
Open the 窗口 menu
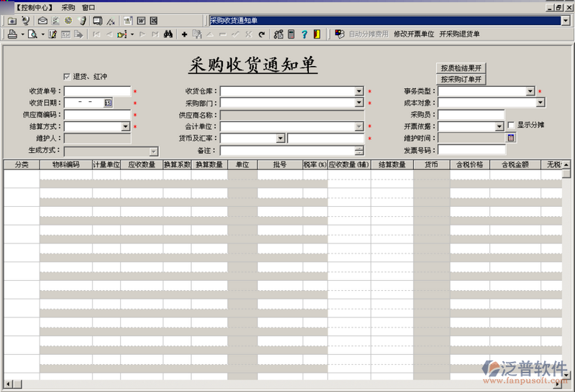[88, 7]
